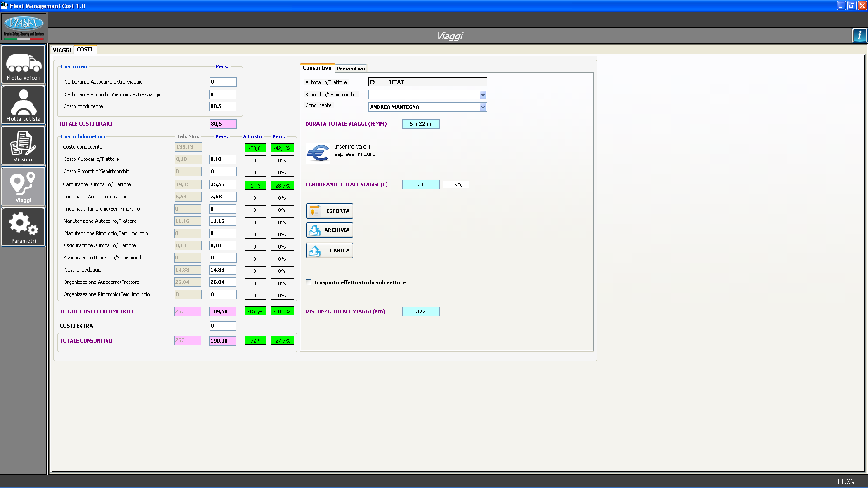Image resolution: width=868 pixels, height=488 pixels.
Task: Click Carburante Rimorchio/Semirim. extra-viaggio input
Action: tap(223, 94)
